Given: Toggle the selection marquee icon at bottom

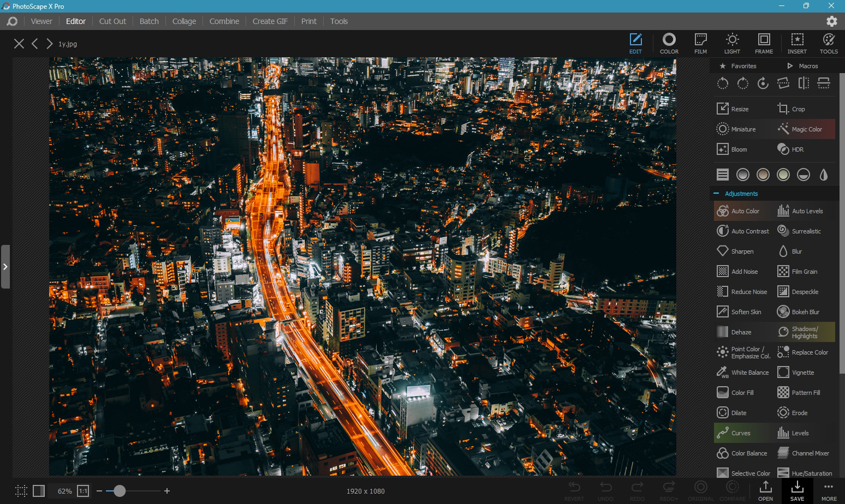Looking at the screenshot, I should [x=21, y=491].
